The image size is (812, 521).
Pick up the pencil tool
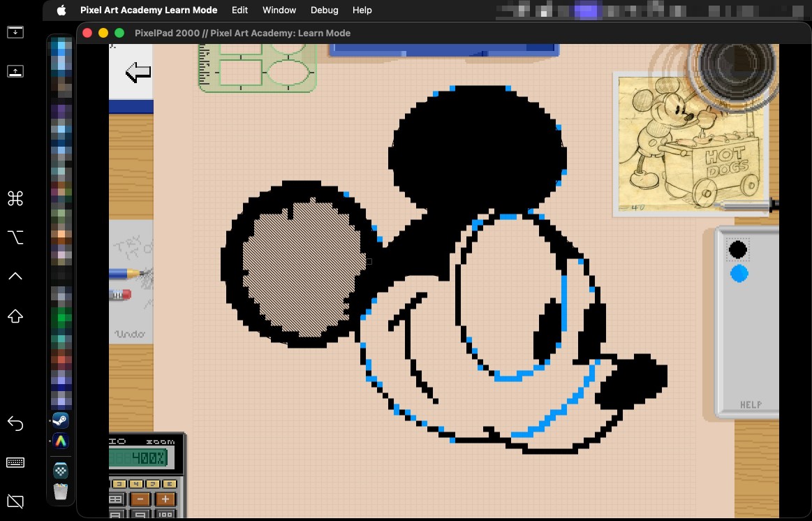point(127,273)
